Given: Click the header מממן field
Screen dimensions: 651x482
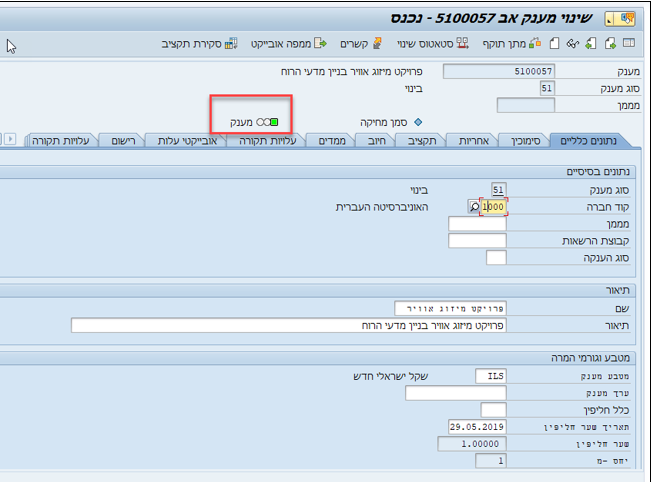Looking at the screenshot, I should [x=526, y=105].
